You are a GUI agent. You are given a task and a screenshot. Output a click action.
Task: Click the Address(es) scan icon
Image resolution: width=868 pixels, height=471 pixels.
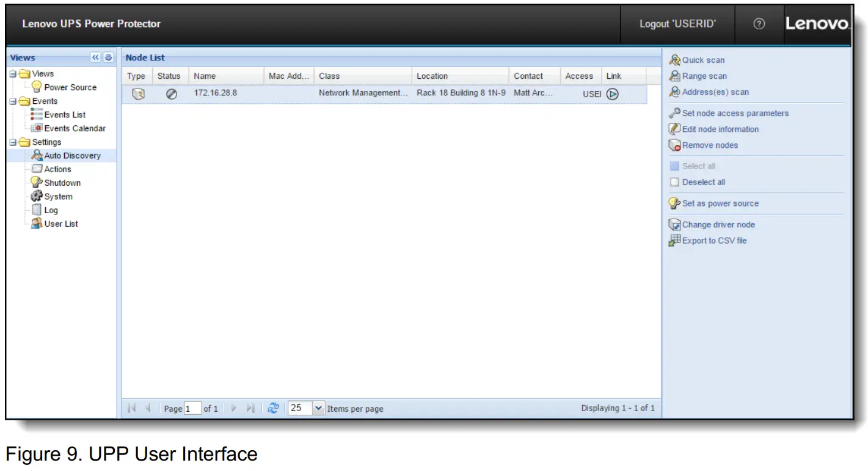point(675,92)
